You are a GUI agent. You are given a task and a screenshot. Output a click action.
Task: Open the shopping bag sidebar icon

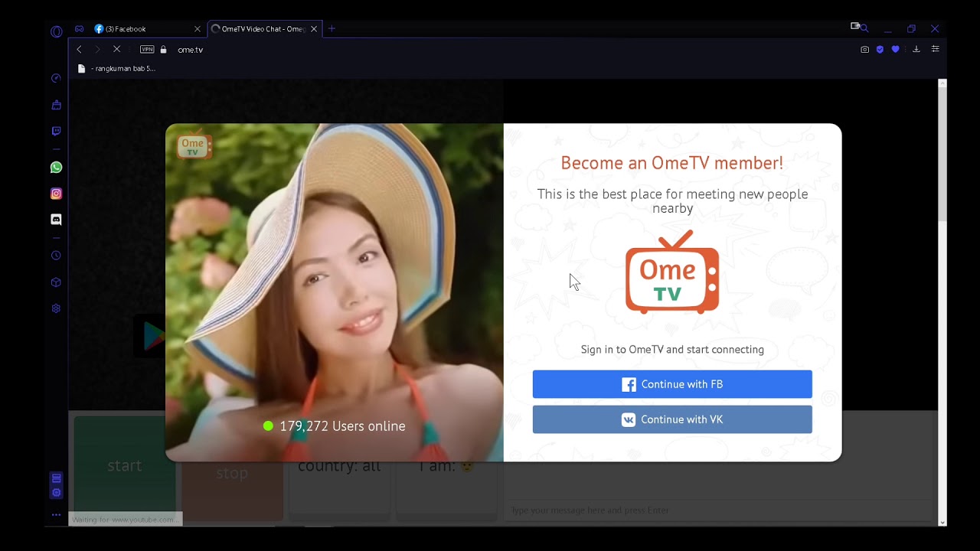(x=56, y=105)
